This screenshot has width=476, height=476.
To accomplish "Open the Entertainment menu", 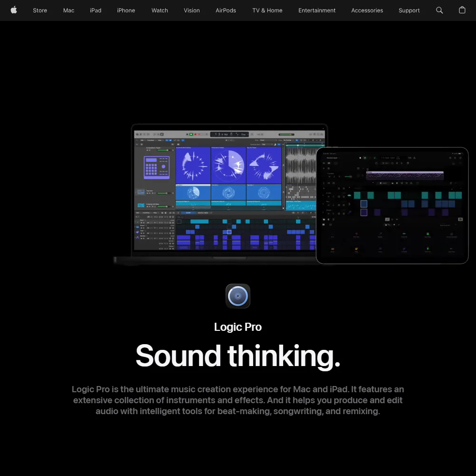I will coord(317,10).
